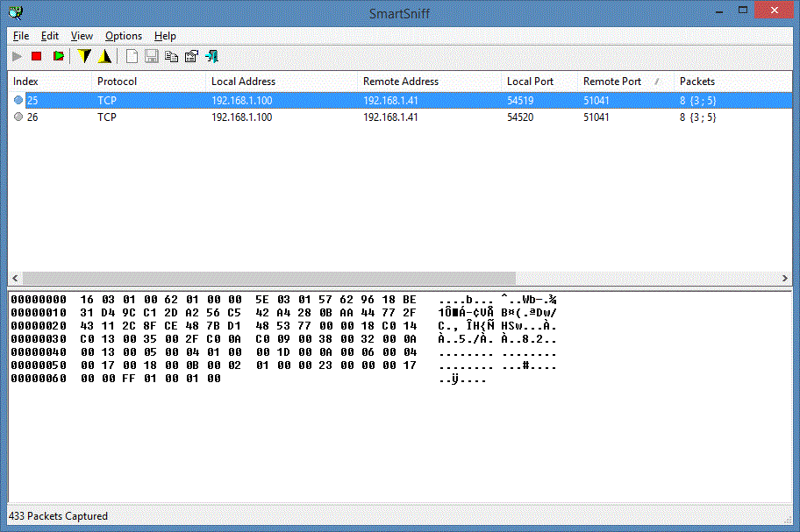Click the SmartSniff app icon in title bar
This screenshot has width=800, height=532.
click(x=16, y=13)
